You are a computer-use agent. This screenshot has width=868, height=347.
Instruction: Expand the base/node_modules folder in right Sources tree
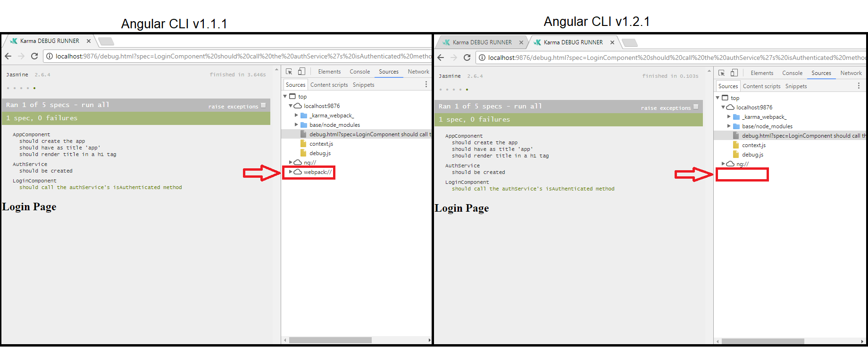(x=729, y=126)
